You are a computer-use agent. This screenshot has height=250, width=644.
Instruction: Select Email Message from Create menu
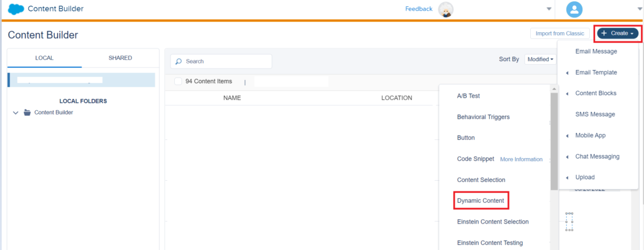[596, 52]
